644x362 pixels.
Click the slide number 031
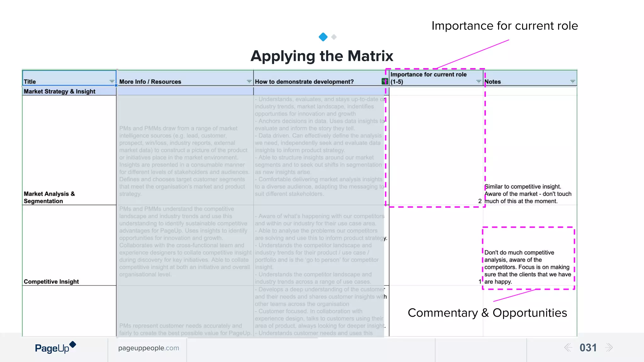(x=588, y=348)
